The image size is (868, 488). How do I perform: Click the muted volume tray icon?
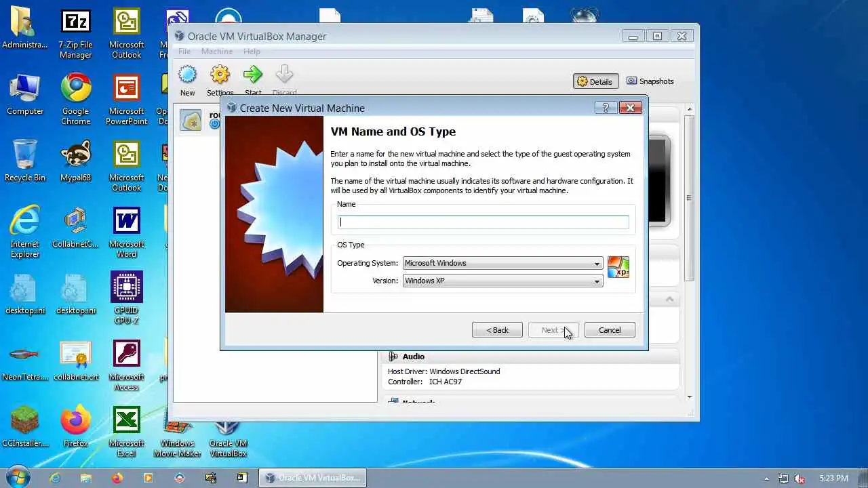(800, 479)
